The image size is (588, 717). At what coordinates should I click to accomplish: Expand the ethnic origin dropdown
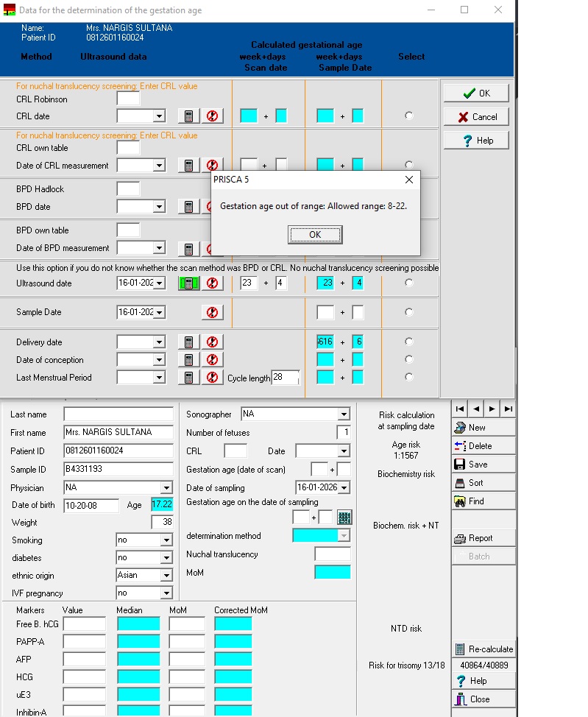tap(166, 576)
